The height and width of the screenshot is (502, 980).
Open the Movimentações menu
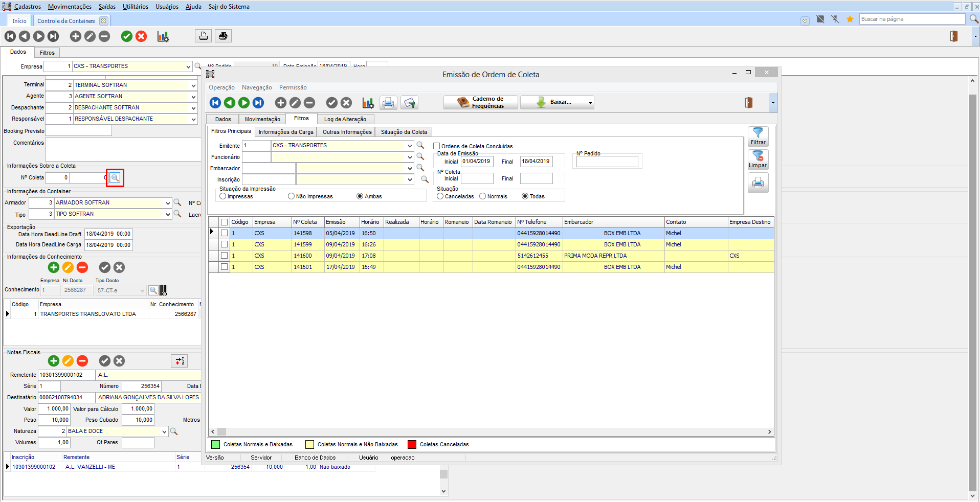(70, 7)
